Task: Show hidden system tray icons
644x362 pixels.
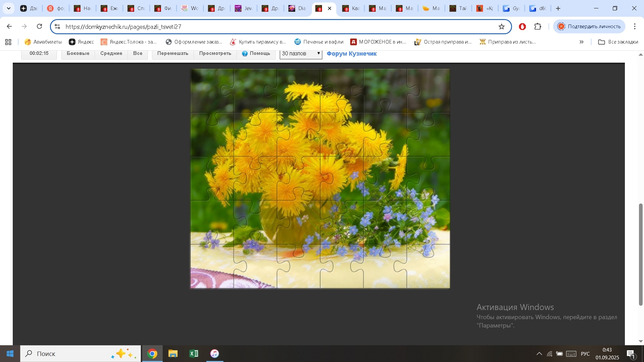Action: tap(539, 354)
